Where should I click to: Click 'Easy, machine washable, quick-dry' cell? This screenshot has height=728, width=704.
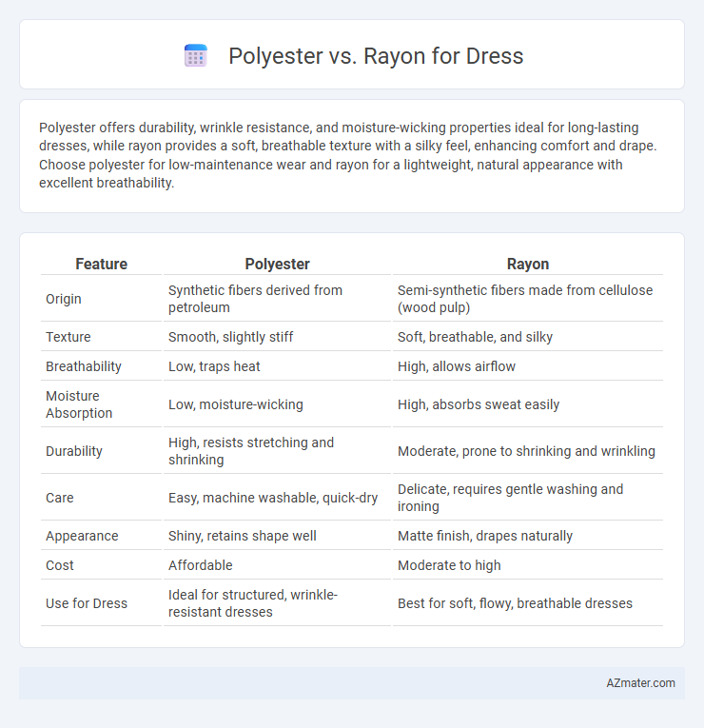(277, 498)
